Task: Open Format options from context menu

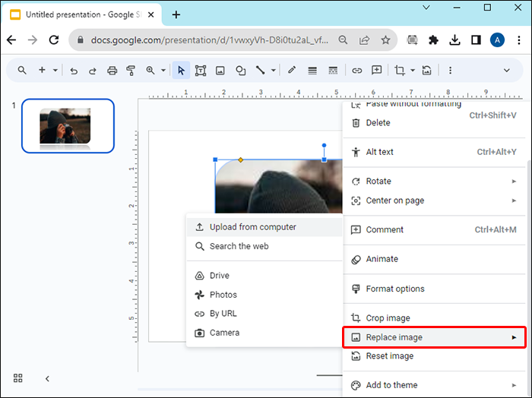Action: [434, 289]
